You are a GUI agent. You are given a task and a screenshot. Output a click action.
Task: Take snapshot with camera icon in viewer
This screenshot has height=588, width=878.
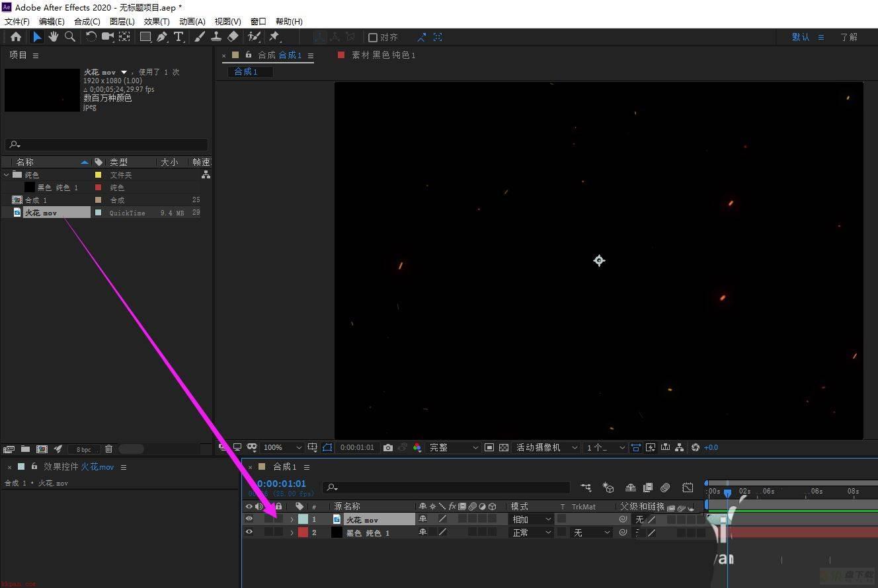pos(388,447)
